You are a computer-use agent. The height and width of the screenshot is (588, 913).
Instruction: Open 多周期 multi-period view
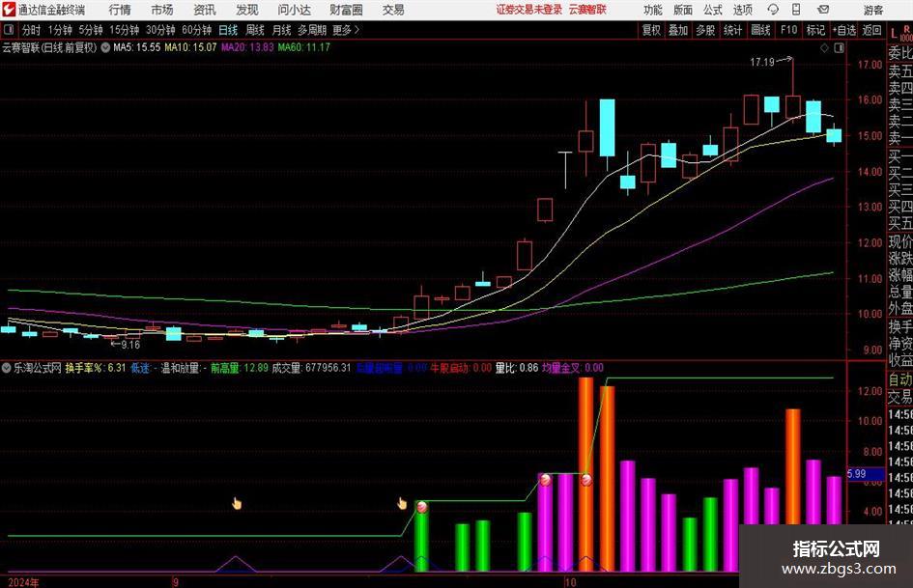(x=311, y=30)
